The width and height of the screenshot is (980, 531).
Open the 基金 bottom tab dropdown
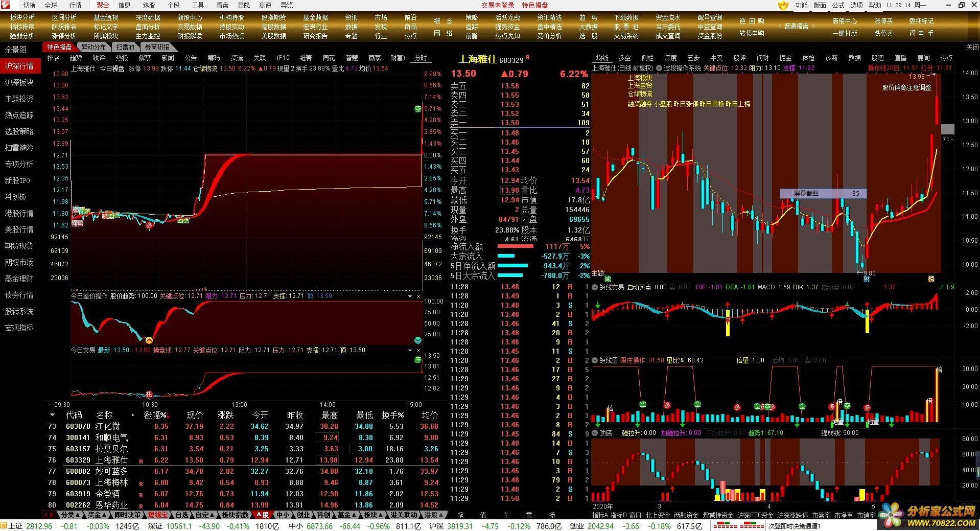click(x=347, y=515)
